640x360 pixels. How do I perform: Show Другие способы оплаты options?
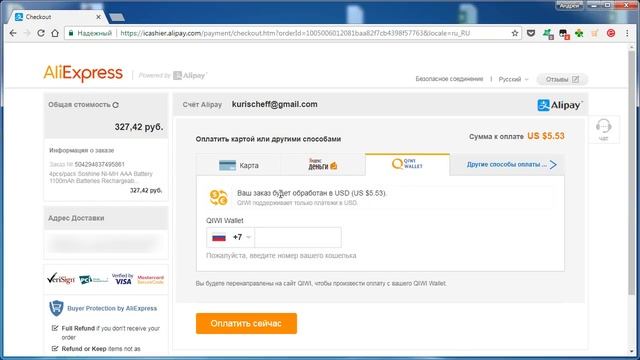[511, 164]
